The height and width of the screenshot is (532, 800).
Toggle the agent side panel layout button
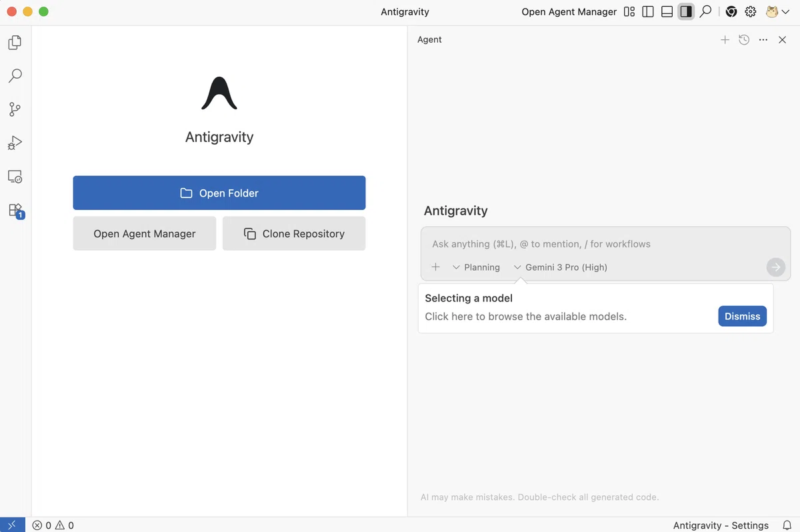pos(686,11)
